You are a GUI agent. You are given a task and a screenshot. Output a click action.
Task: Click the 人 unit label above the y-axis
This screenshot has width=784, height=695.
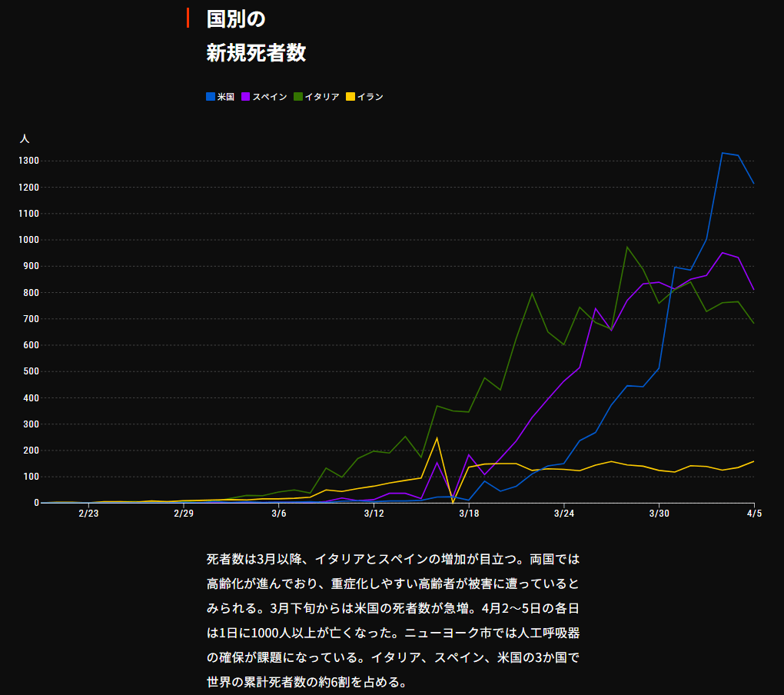tap(25, 138)
